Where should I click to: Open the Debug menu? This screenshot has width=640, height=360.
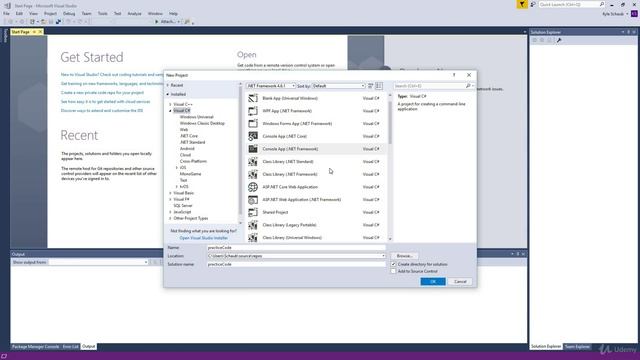69,13
